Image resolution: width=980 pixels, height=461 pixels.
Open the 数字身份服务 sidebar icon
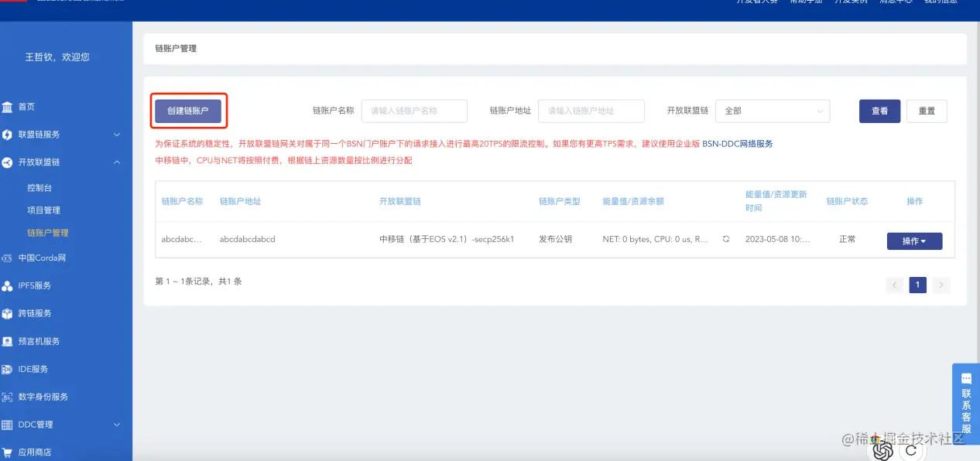tap(7, 397)
